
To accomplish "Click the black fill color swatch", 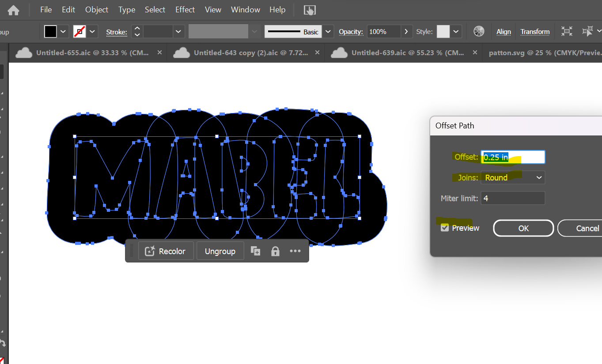I will [x=50, y=31].
